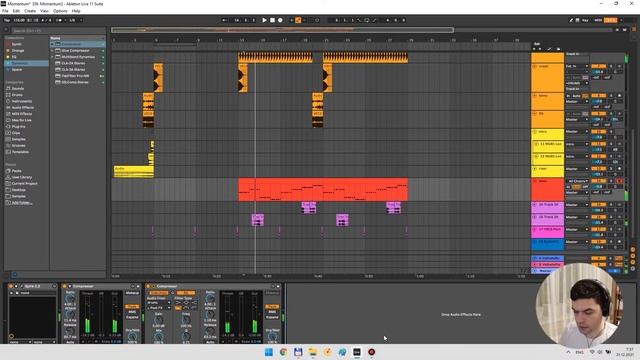Click Add Folder in browser places
Image resolution: width=640 pixels, height=360 pixels.
(x=22, y=203)
